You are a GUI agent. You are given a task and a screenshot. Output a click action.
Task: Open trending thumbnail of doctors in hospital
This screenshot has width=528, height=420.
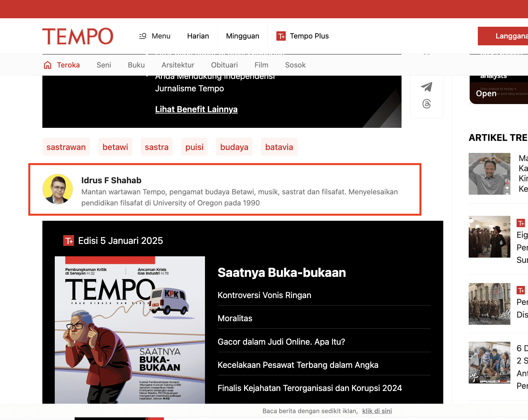(x=490, y=363)
